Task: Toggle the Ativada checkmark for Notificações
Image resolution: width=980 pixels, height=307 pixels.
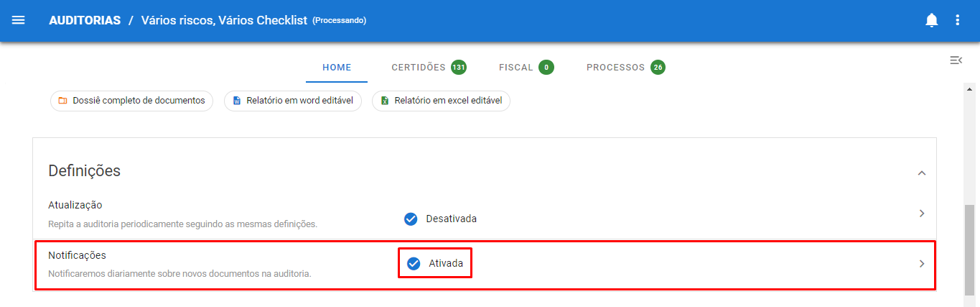Action: pos(414,264)
